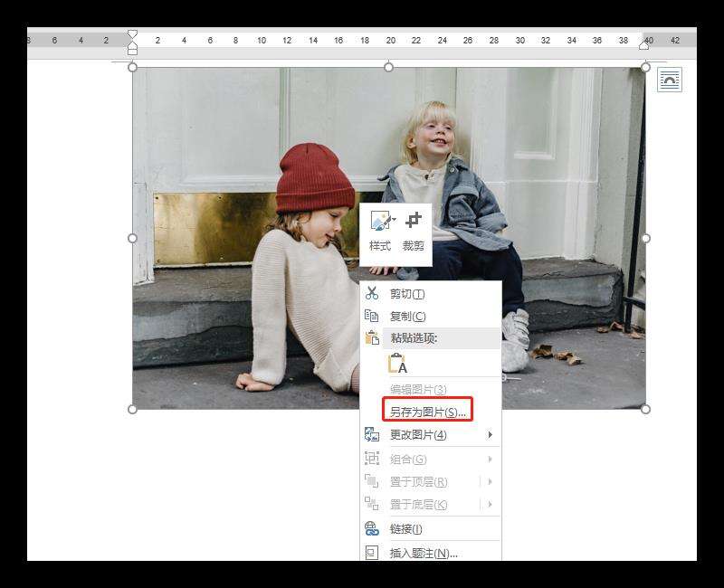The width and height of the screenshot is (724, 588).
Task: Click the first line indent ruler marker
Action: pos(132,33)
